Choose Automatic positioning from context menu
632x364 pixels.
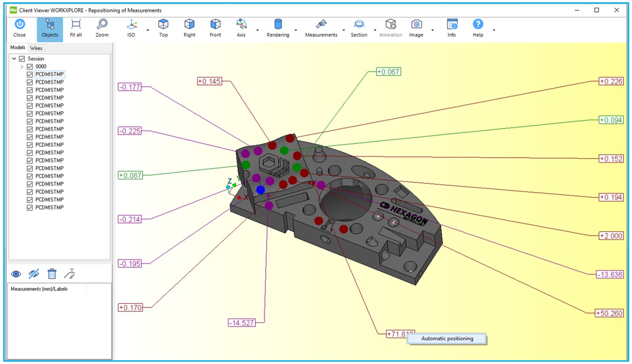point(447,339)
